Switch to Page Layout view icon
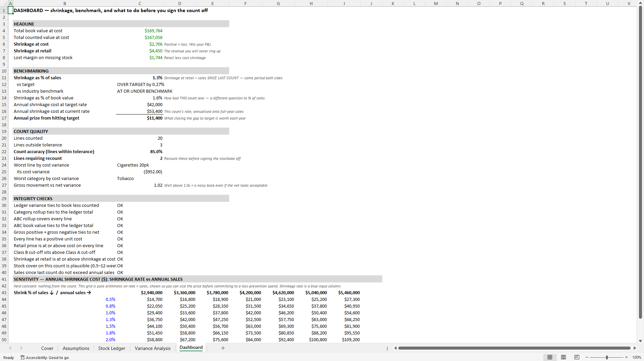644x361 pixels. tap(563, 357)
